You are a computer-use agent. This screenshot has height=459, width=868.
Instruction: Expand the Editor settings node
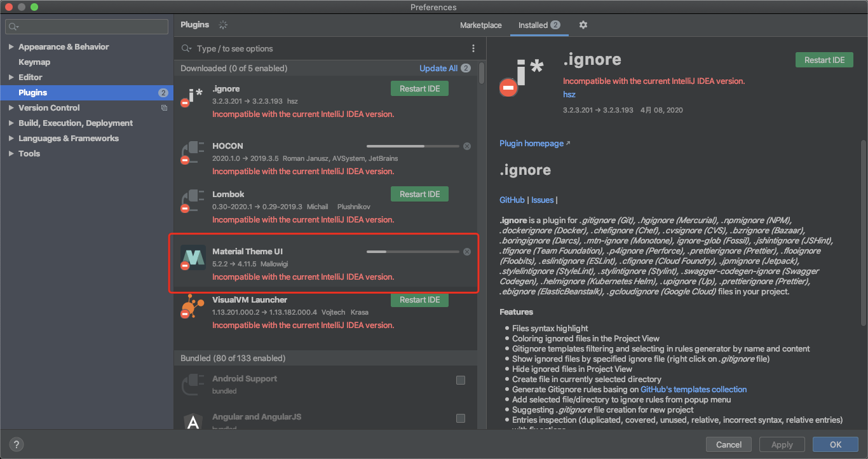coord(11,78)
